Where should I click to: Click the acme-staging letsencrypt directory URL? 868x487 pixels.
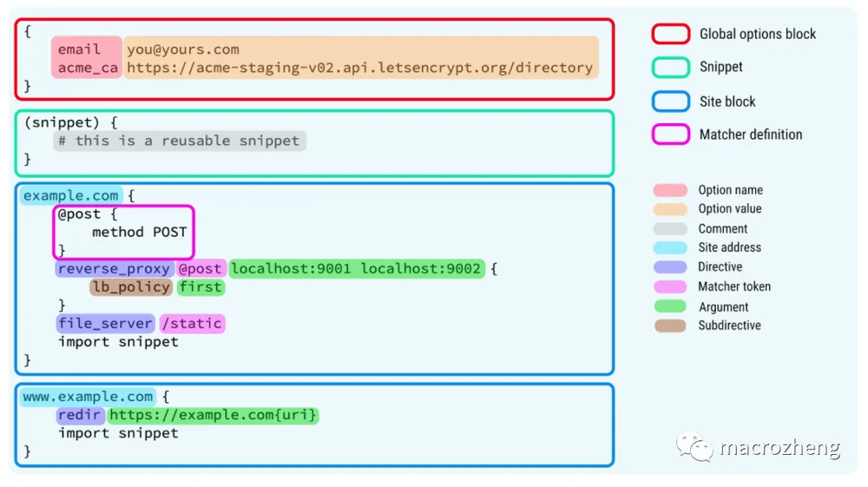[360, 68]
